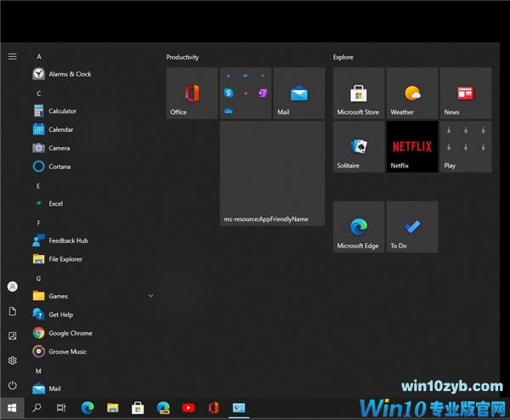Expand the Games folder chevron
The width and height of the screenshot is (510, 420).
coord(150,296)
